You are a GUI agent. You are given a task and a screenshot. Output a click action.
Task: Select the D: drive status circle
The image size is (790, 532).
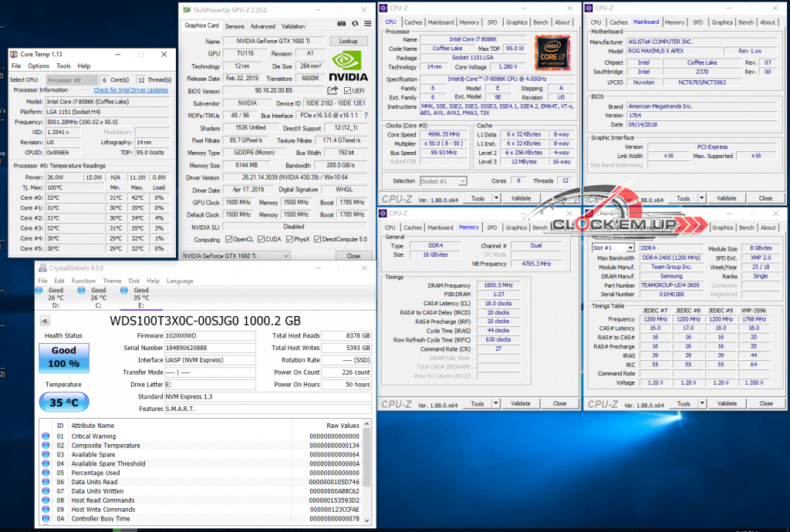click(39, 290)
